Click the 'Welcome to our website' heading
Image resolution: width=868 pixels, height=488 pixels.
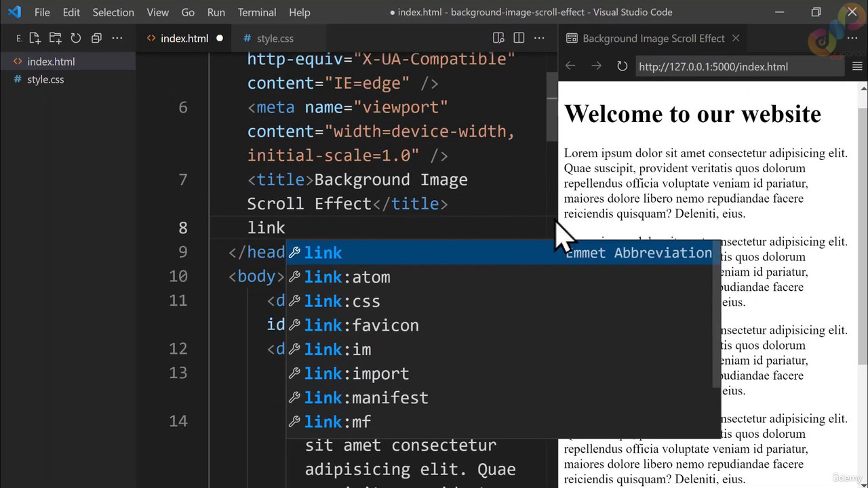(x=692, y=114)
